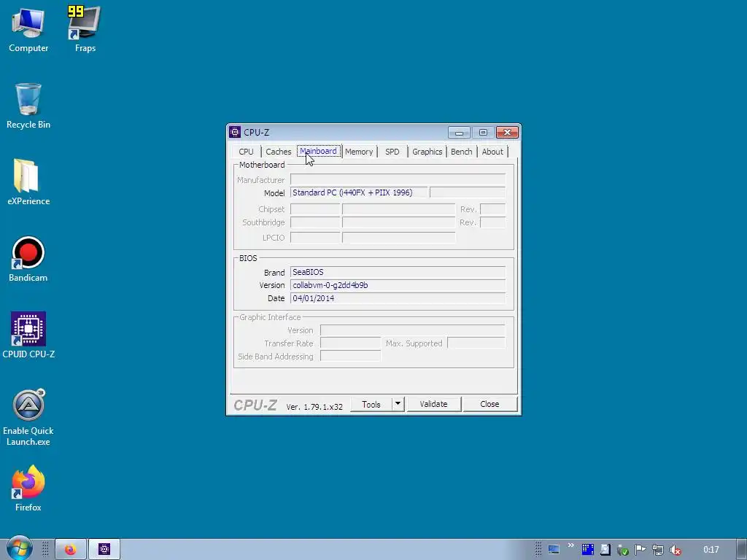Click the Graphic Interface Version field
Viewport: 747px width, 560px height.
(413, 330)
